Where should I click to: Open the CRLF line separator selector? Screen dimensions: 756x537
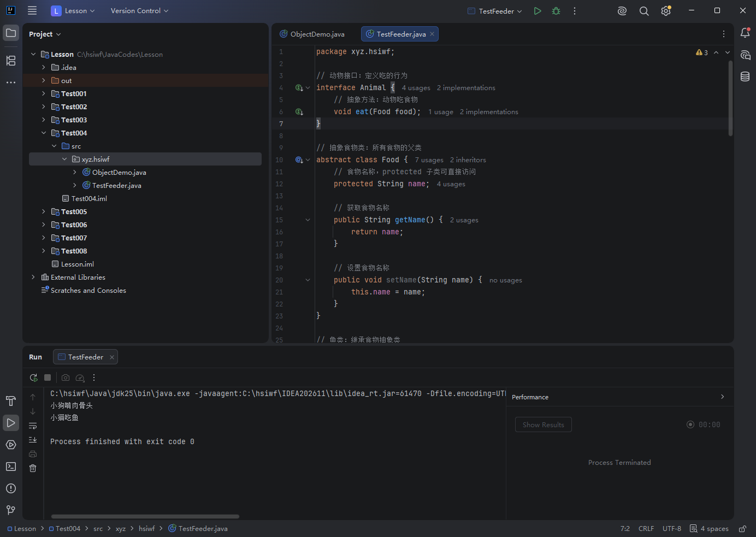tap(646, 529)
